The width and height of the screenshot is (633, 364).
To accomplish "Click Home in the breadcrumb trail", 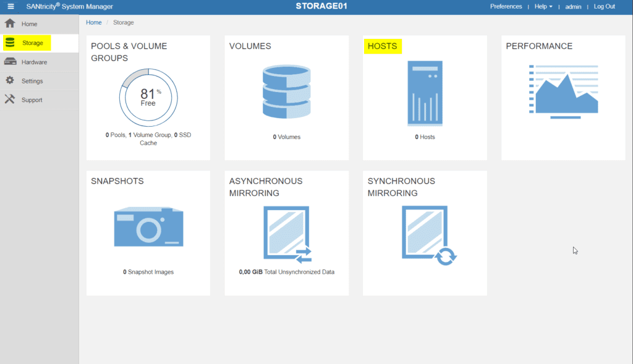I will 93,22.
